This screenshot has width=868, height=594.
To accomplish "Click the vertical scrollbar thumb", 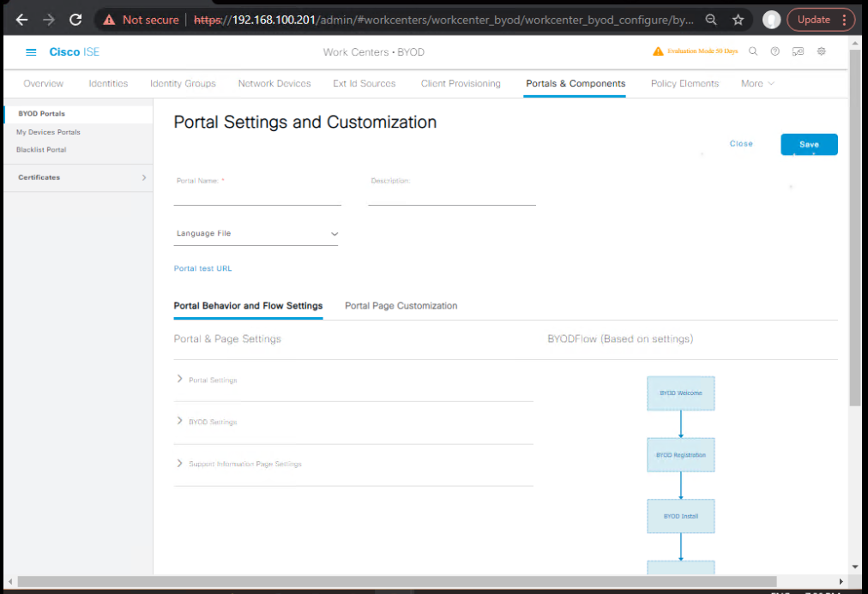I will click(x=855, y=227).
